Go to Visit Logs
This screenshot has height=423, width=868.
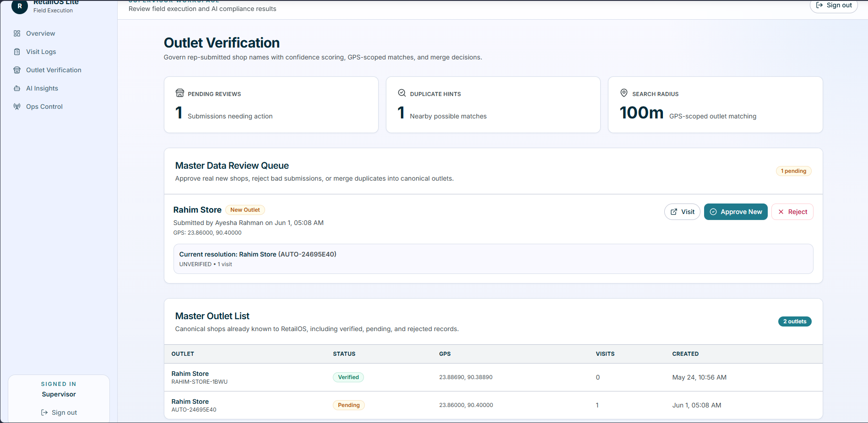(x=59, y=52)
